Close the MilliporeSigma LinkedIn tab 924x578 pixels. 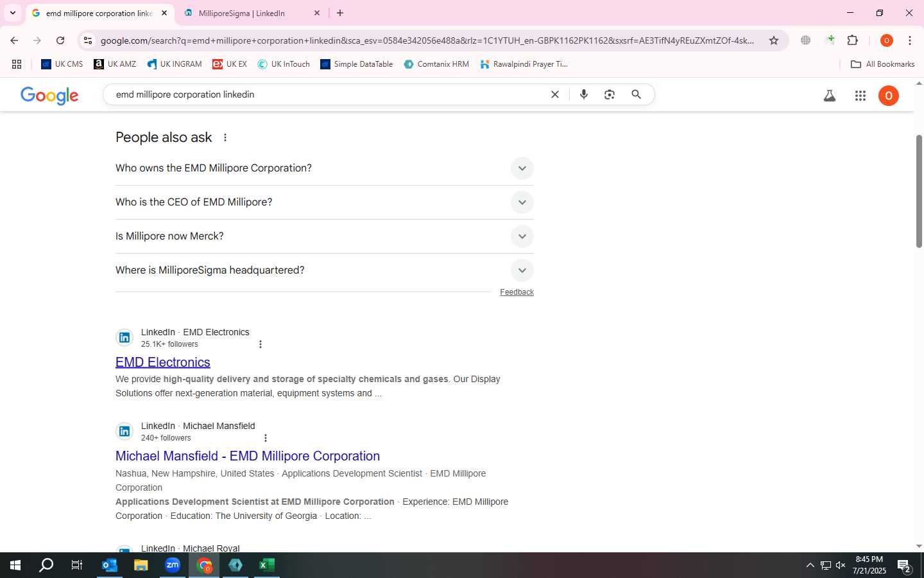tap(317, 13)
